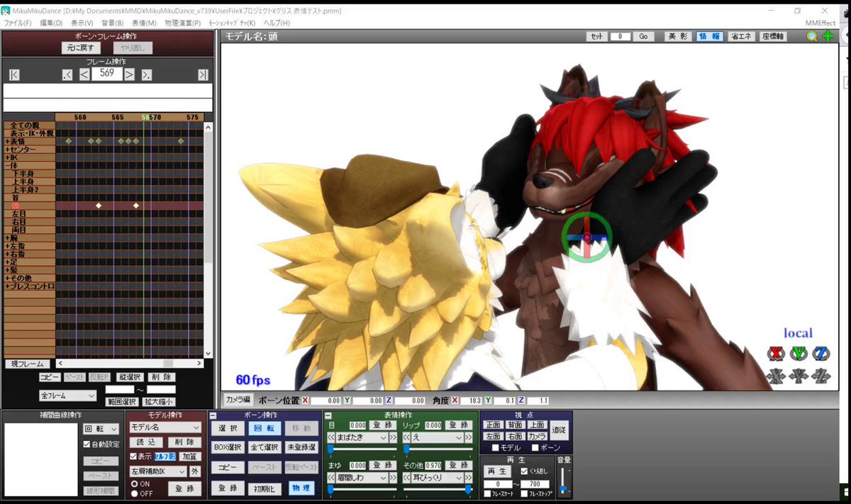
Task: Enable the モデル checkbox in 視点 panel
Action: click(495, 448)
